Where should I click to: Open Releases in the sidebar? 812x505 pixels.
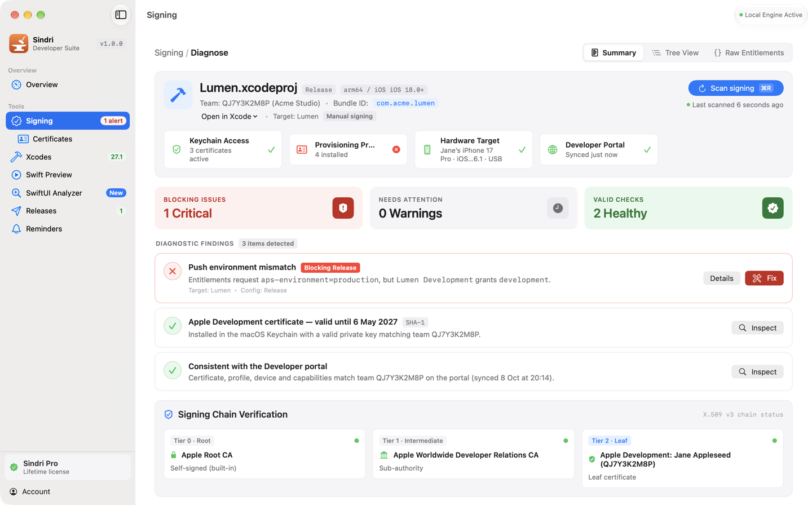point(68,211)
